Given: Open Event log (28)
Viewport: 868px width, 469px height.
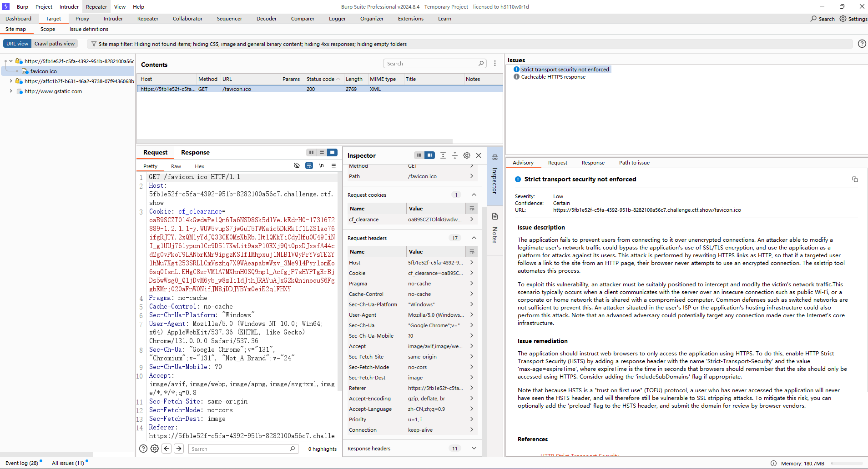Looking at the screenshot, I should click(x=22, y=463).
